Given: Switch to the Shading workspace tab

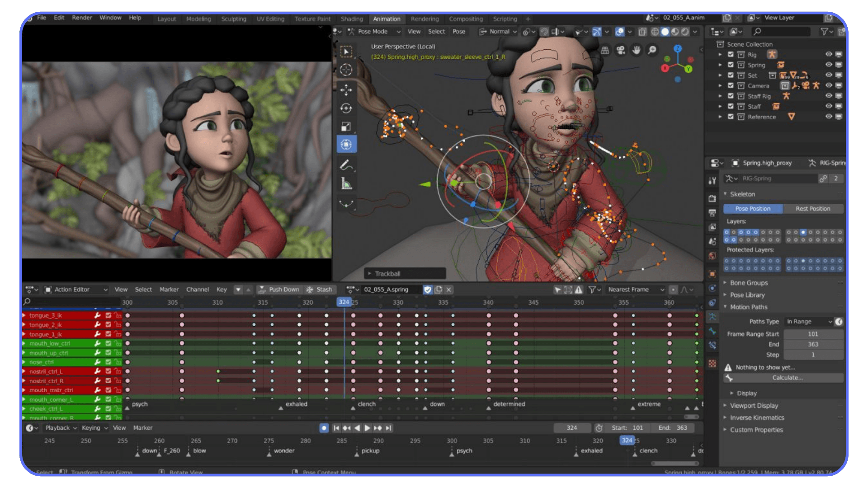Looking at the screenshot, I should coord(352,19).
